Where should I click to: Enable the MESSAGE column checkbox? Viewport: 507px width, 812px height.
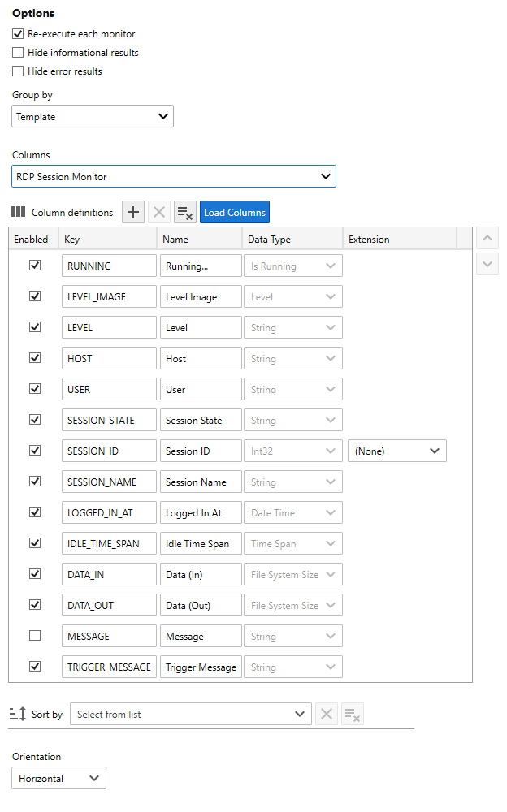pyautogui.click(x=35, y=636)
